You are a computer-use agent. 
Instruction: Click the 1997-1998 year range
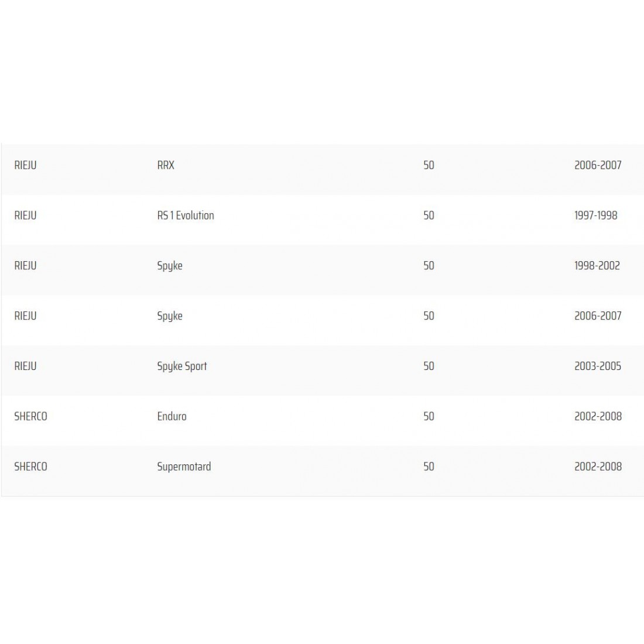[595, 215]
